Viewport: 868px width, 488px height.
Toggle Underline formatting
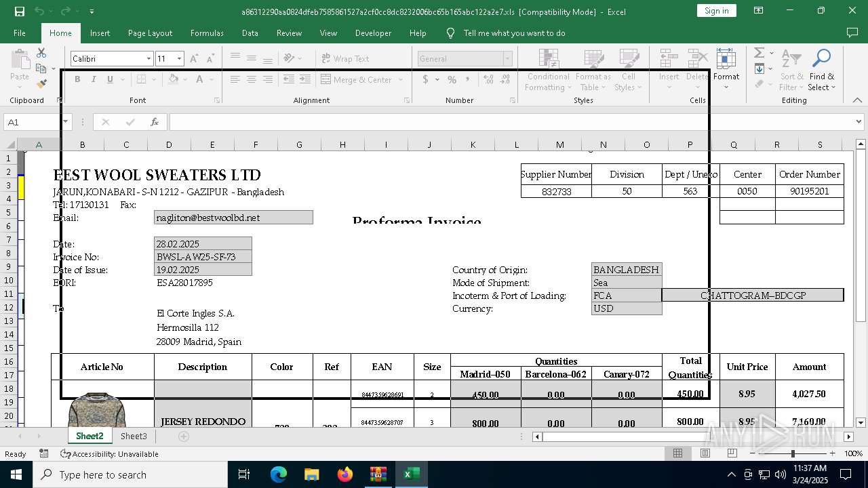[x=110, y=79]
